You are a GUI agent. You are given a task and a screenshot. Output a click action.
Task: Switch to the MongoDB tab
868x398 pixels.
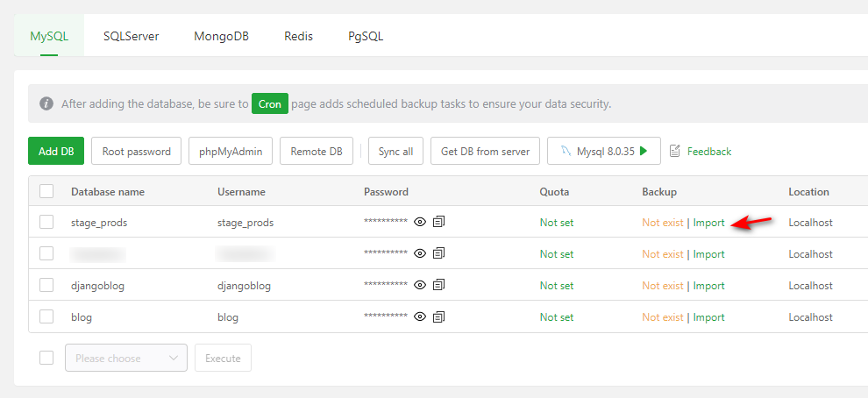pos(222,37)
